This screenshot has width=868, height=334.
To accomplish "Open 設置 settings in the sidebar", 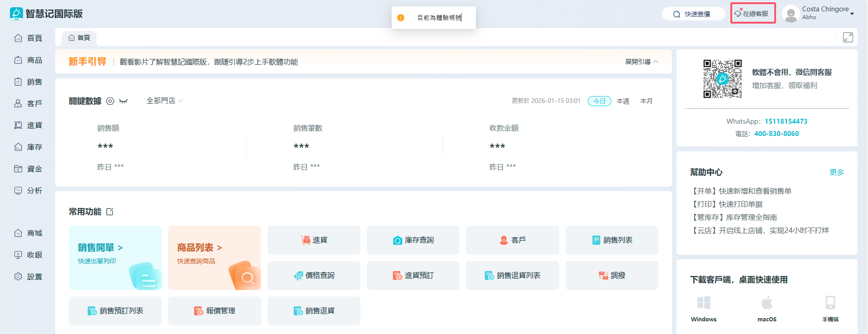I will pos(28,276).
